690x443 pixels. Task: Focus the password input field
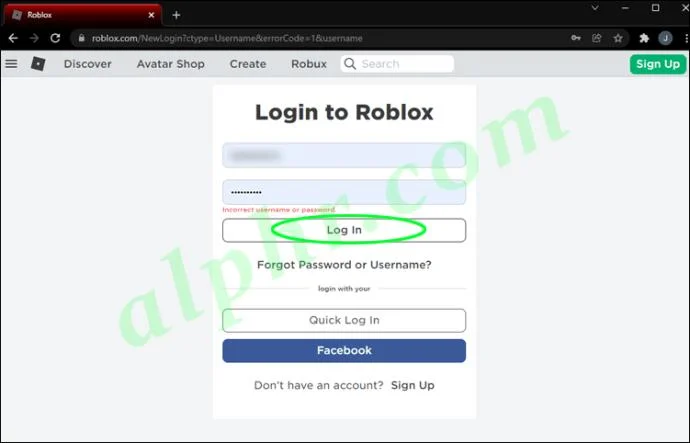point(344,192)
